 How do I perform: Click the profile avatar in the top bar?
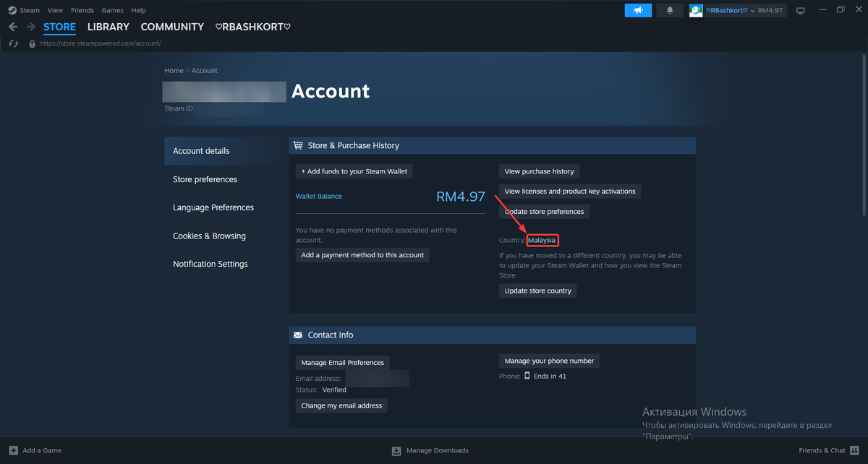[696, 10]
